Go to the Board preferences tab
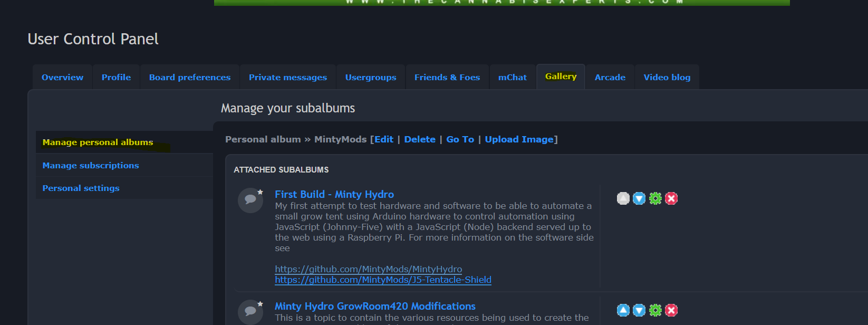This screenshot has height=325, width=868. 190,77
